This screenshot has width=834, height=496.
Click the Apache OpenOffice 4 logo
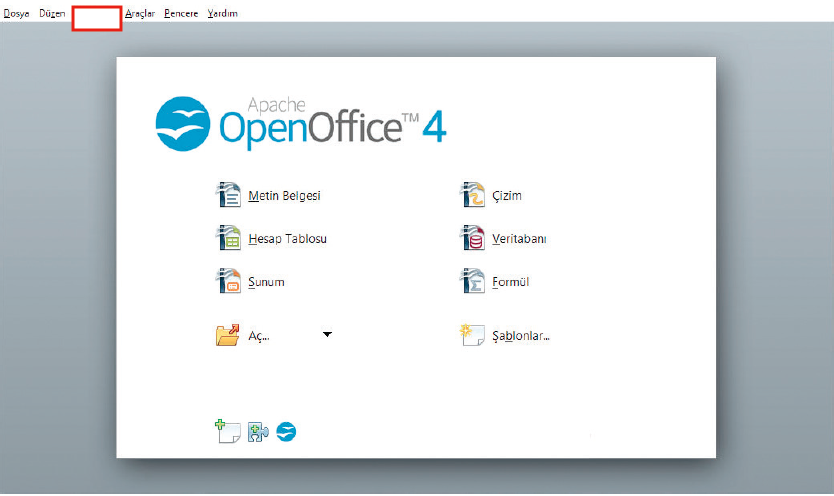[300, 122]
